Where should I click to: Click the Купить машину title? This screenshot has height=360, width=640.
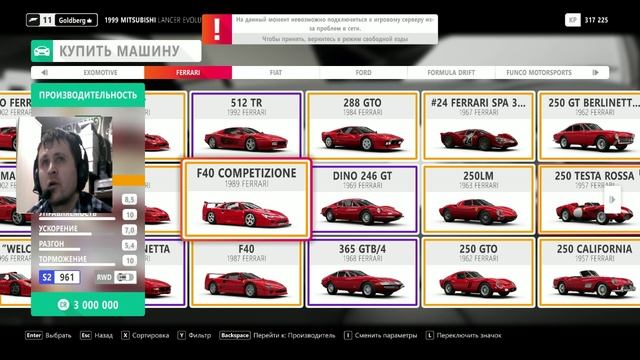click(x=119, y=51)
